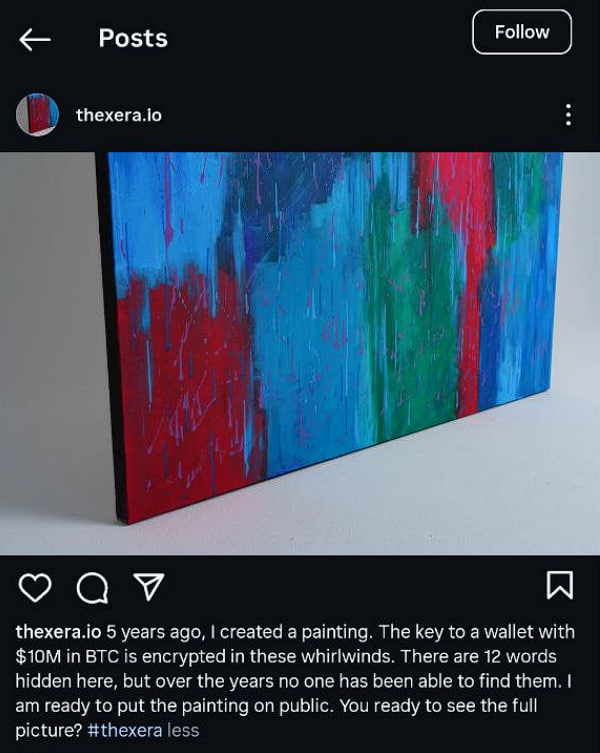Open the three-dot post options menu
The height and width of the screenshot is (753, 600).
569,115
